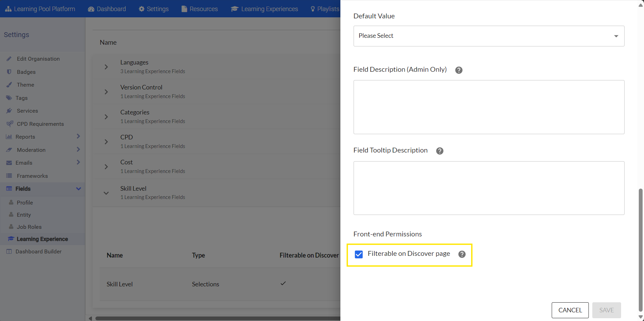644x321 pixels.
Task: Click into the Field Tooltip Description textbox
Action: pos(489,188)
